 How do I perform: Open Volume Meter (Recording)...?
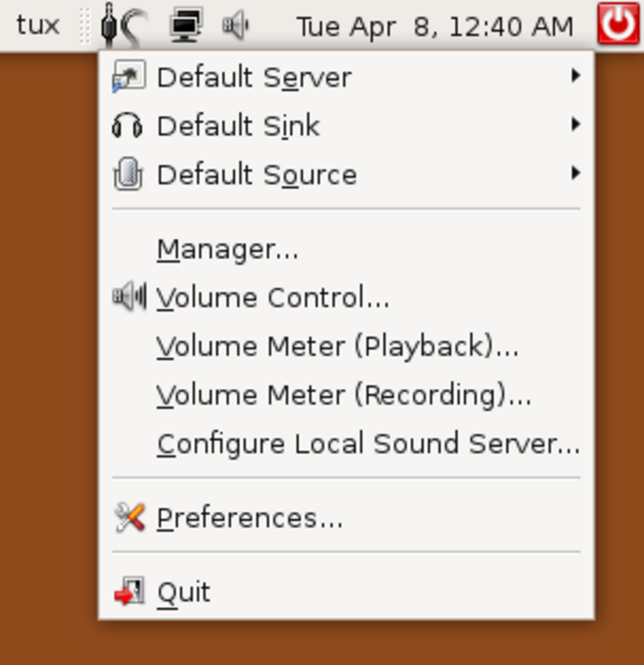pyautogui.click(x=343, y=395)
